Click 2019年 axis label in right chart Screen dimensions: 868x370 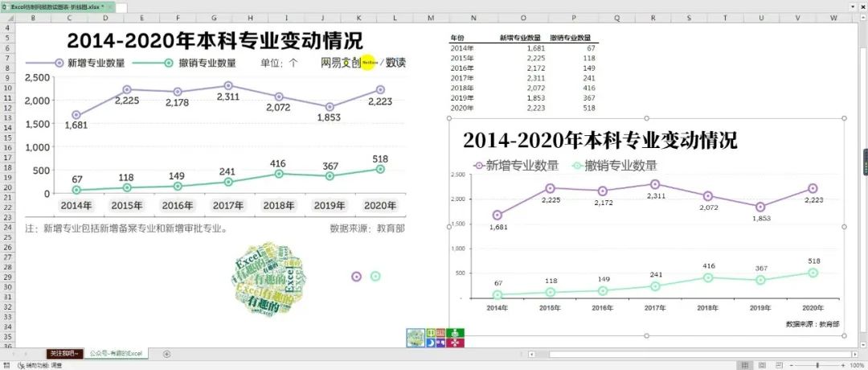pos(759,307)
